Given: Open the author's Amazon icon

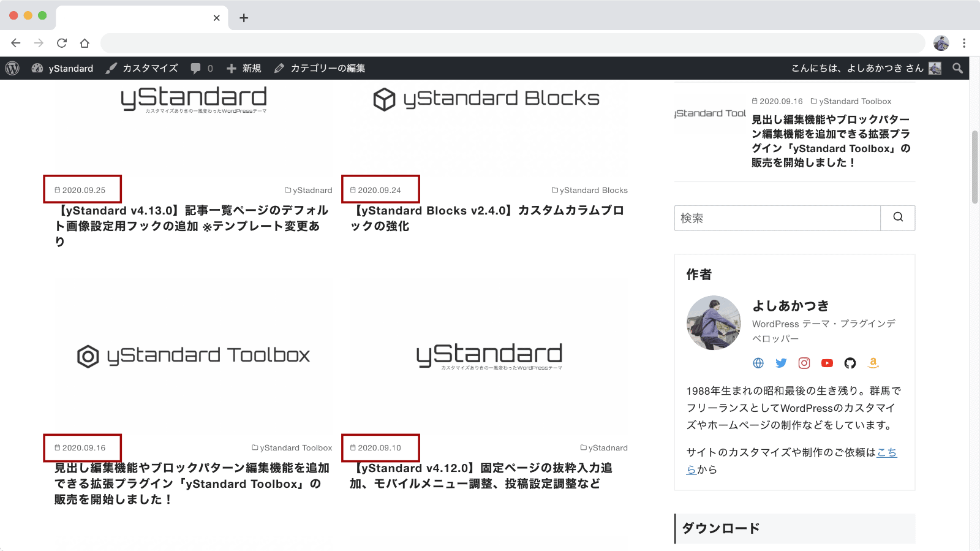Looking at the screenshot, I should [x=873, y=363].
